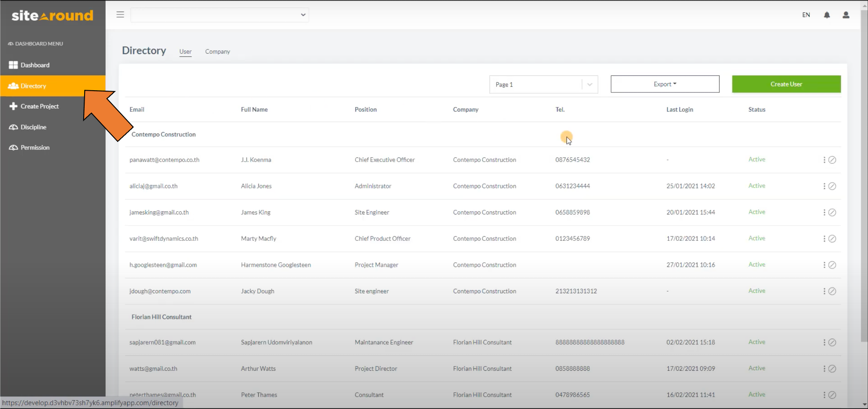
Task: Switch to the Company tab
Action: (217, 52)
